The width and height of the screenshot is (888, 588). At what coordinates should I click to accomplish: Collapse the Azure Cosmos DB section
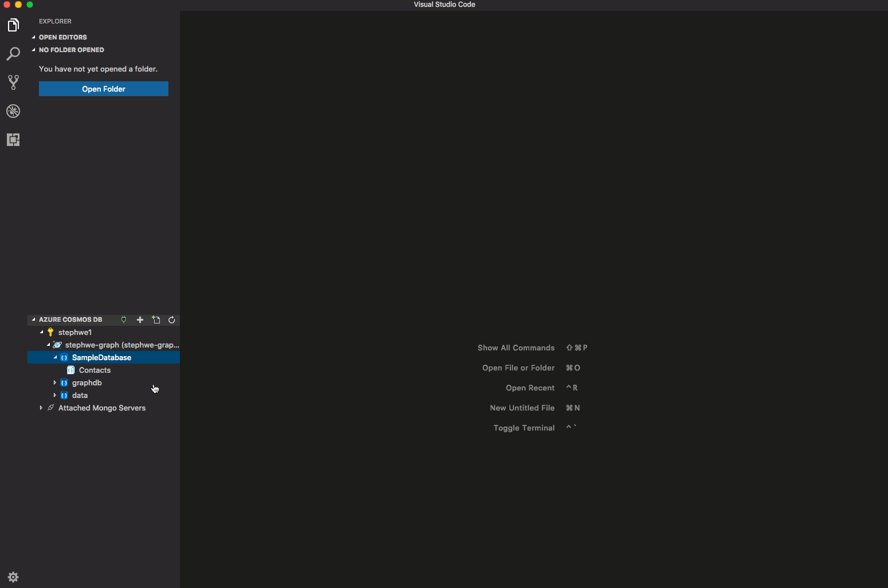pyautogui.click(x=34, y=319)
